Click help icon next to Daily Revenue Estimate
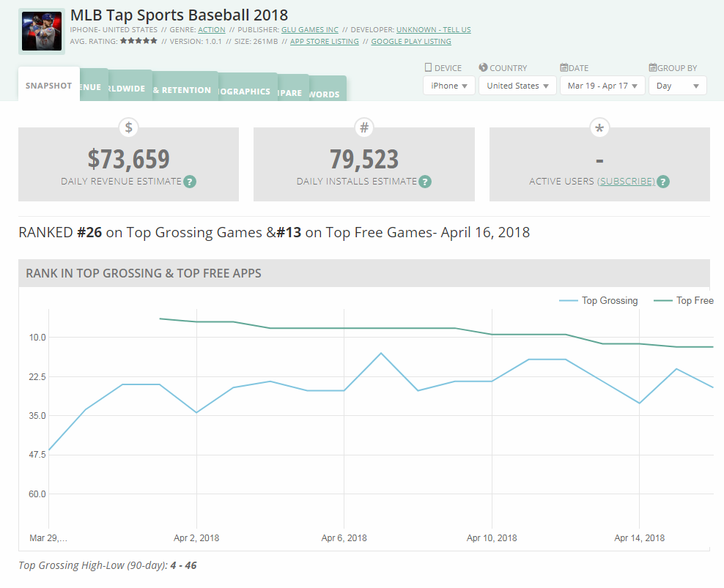The width and height of the screenshot is (724, 588). [x=190, y=182]
